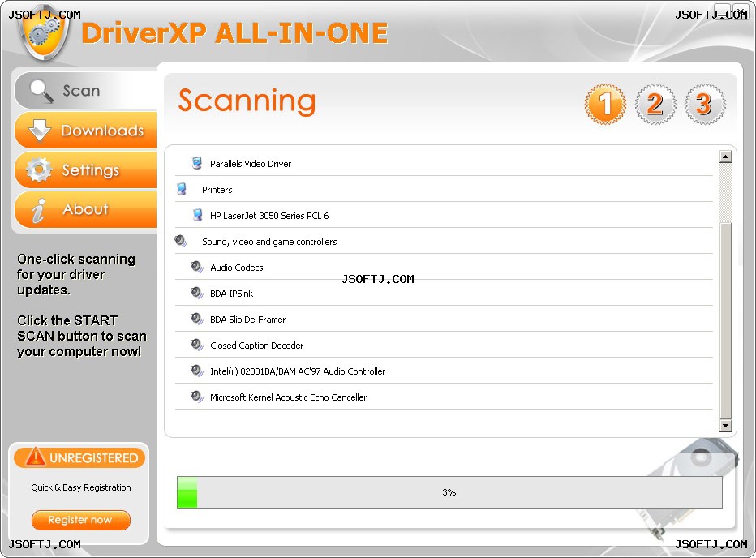Click the Audio Codecs speaker icon

point(197,267)
